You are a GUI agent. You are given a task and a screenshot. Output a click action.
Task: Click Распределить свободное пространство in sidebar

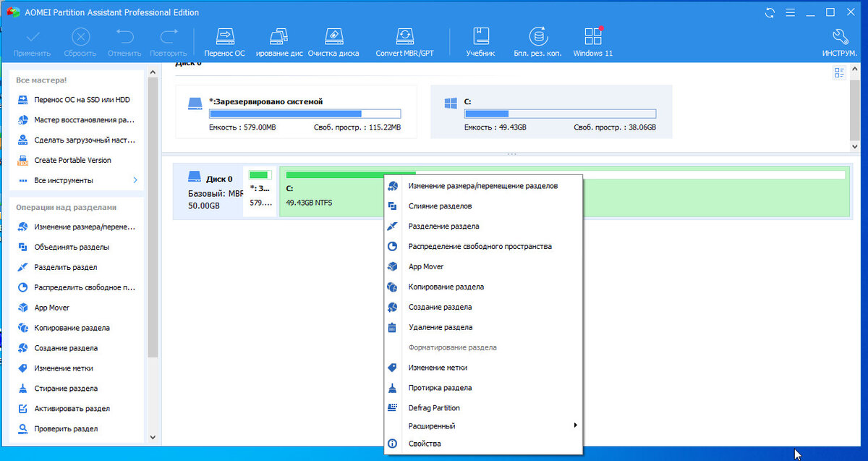[77, 287]
